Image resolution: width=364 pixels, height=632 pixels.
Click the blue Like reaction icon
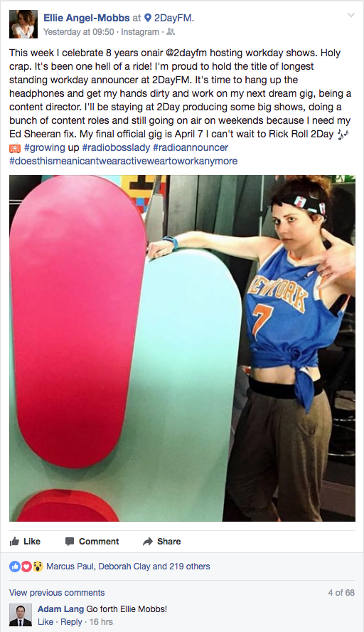tap(14, 567)
